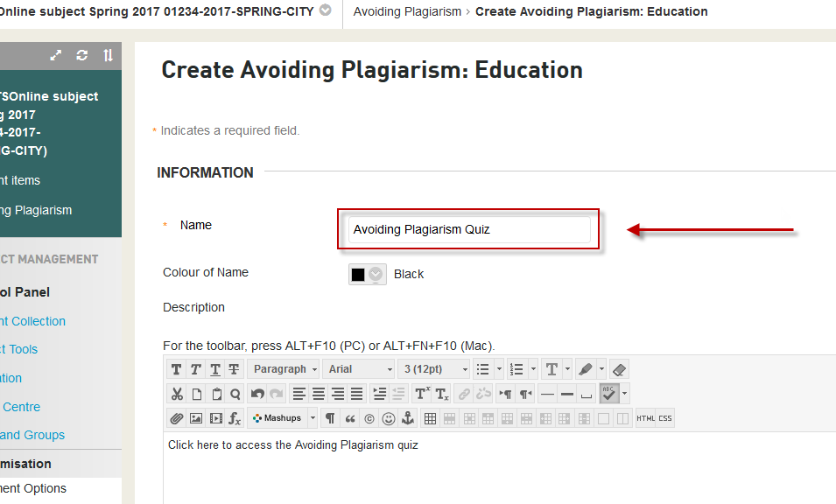Image resolution: width=836 pixels, height=504 pixels.
Task: Click the eraser remove formatting icon
Action: (618, 369)
